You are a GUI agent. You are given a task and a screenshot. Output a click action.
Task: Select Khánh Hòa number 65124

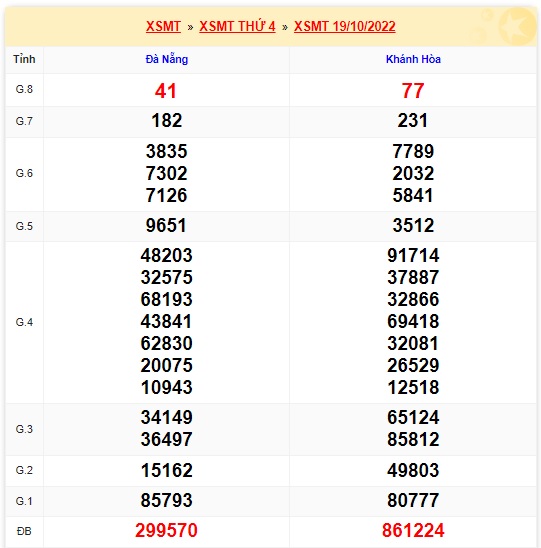[x=413, y=418]
